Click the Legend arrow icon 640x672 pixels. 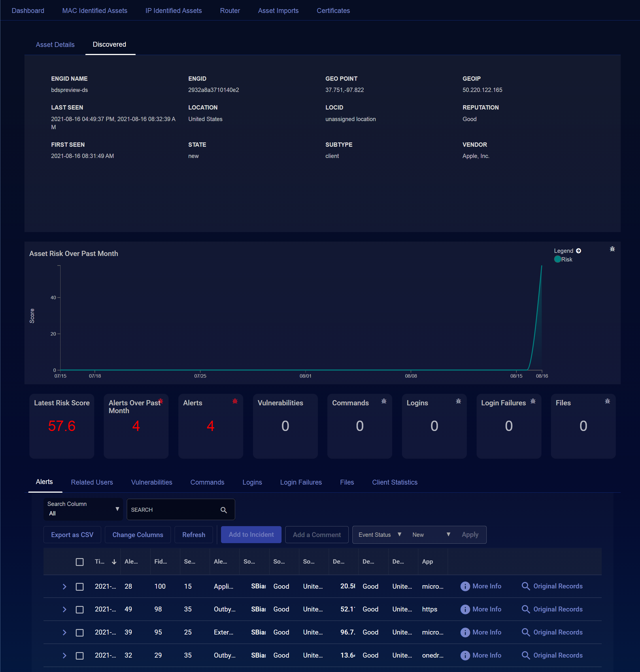click(578, 251)
